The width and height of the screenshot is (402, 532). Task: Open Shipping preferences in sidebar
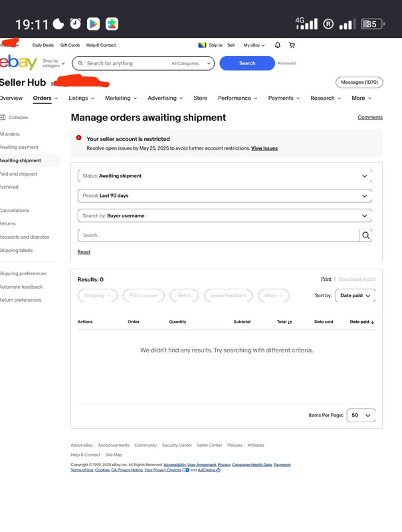click(23, 273)
